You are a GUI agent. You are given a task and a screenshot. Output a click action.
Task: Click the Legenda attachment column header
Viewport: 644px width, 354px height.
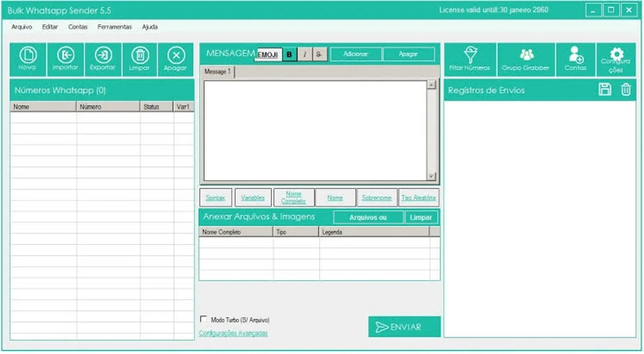(x=374, y=232)
